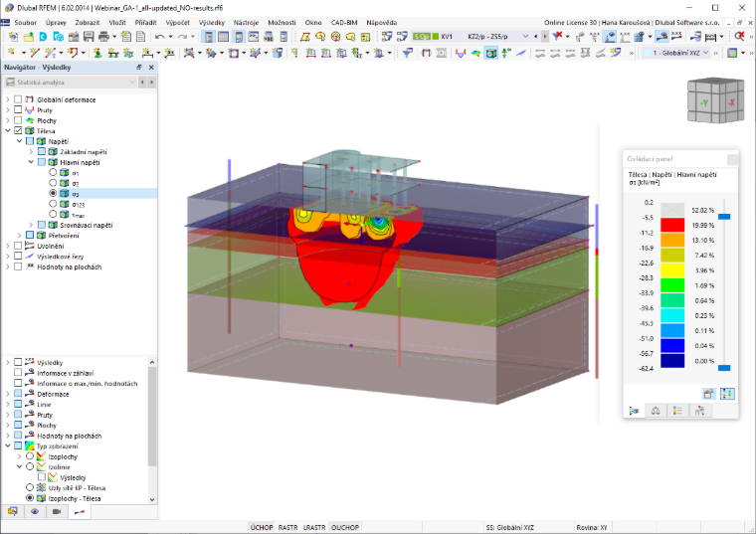Uncheck the Tělesa checkbox

18,130
